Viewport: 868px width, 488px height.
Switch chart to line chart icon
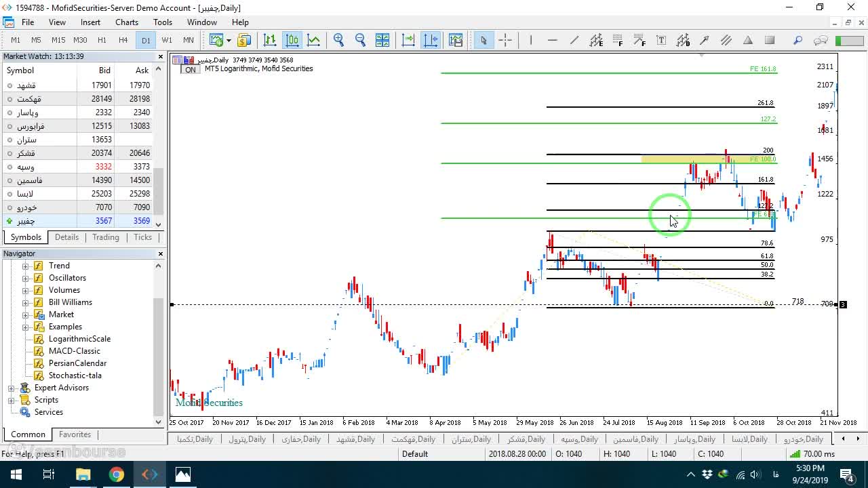pos(313,40)
